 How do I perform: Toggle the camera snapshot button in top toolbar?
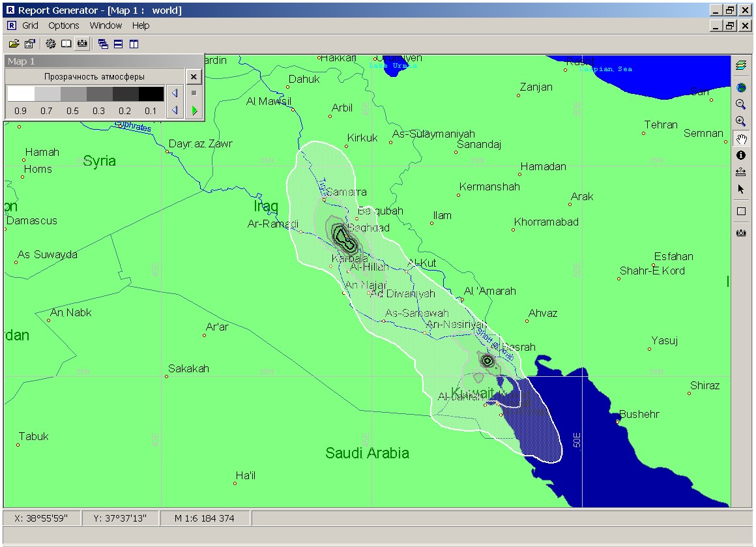(82, 44)
